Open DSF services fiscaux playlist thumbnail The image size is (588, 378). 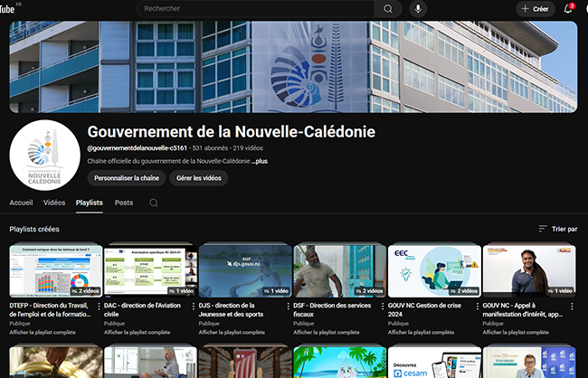pyautogui.click(x=340, y=271)
